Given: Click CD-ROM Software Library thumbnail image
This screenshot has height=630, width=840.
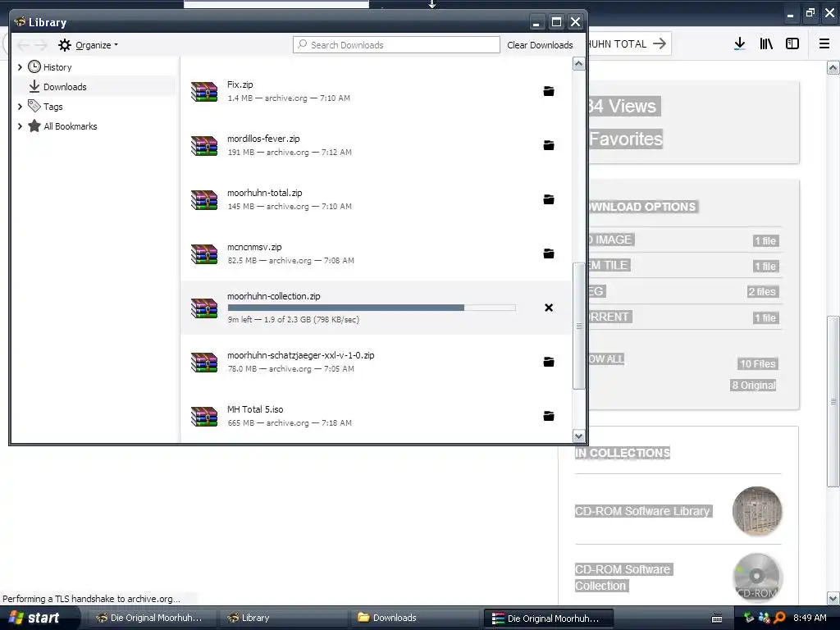Looking at the screenshot, I should point(757,510).
